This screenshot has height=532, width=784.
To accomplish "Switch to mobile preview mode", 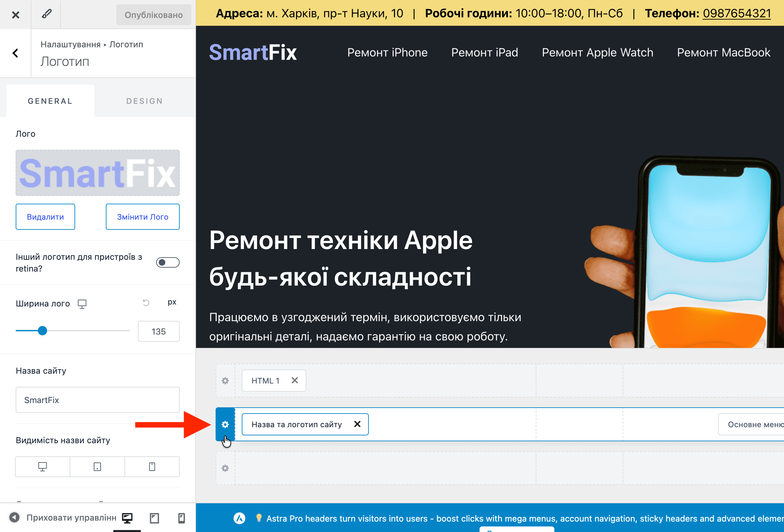I will pyautogui.click(x=182, y=518).
